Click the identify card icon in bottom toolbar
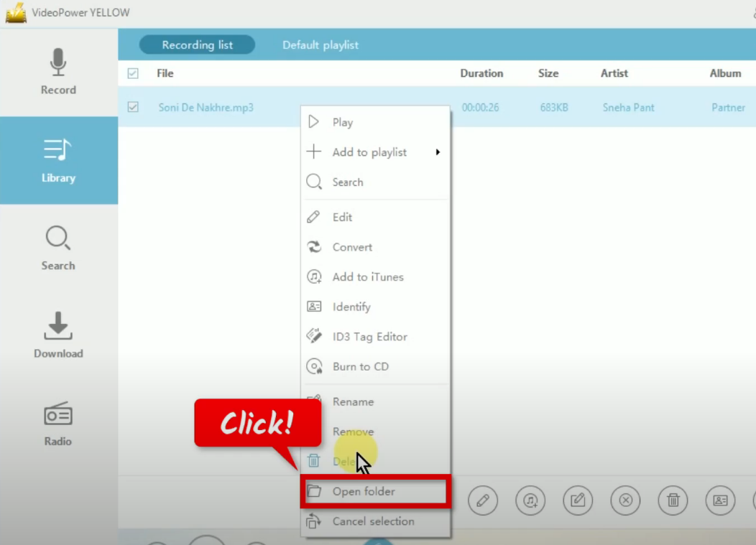This screenshot has height=545, width=756. [719, 500]
